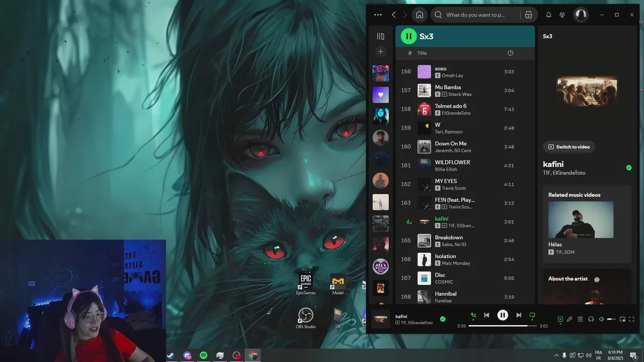Screen dimensions: 644x362
Task: Sort by the Title column header
Action: pyautogui.click(x=422, y=53)
